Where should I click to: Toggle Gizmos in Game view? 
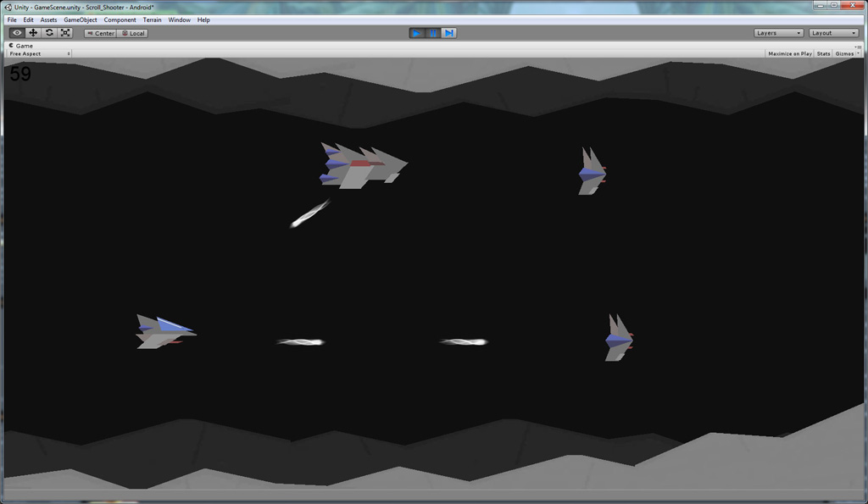point(844,53)
